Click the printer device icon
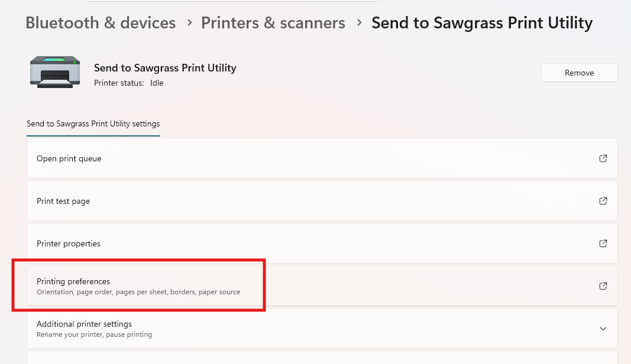The image size is (631, 364). coord(55,72)
